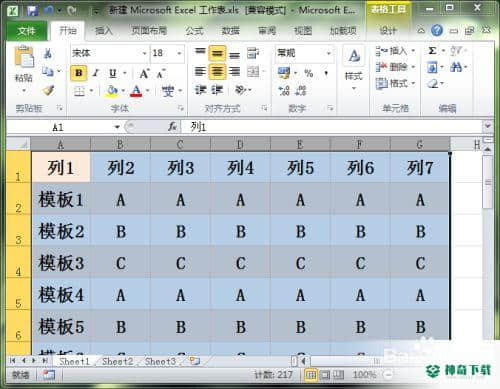Click the Clear eraser icon
The height and width of the screenshot is (389, 500).
[x=433, y=83]
